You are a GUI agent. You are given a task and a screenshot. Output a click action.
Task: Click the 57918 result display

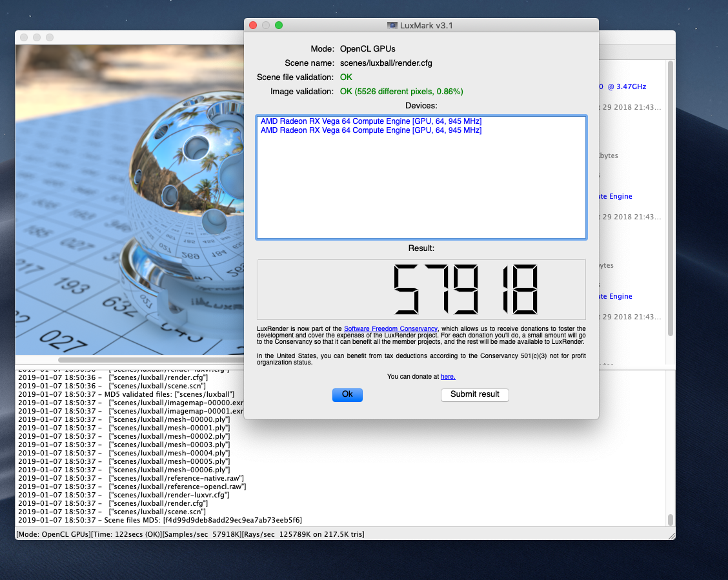point(421,290)
